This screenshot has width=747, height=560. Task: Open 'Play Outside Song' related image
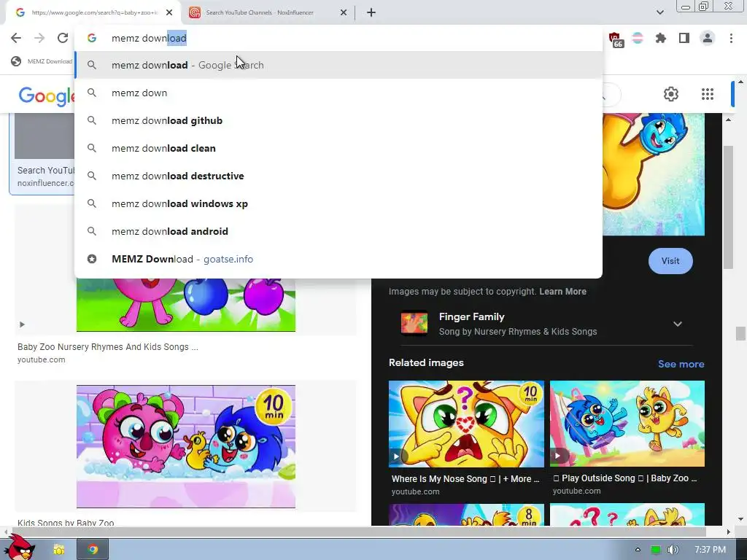click(x=627, y=424)
